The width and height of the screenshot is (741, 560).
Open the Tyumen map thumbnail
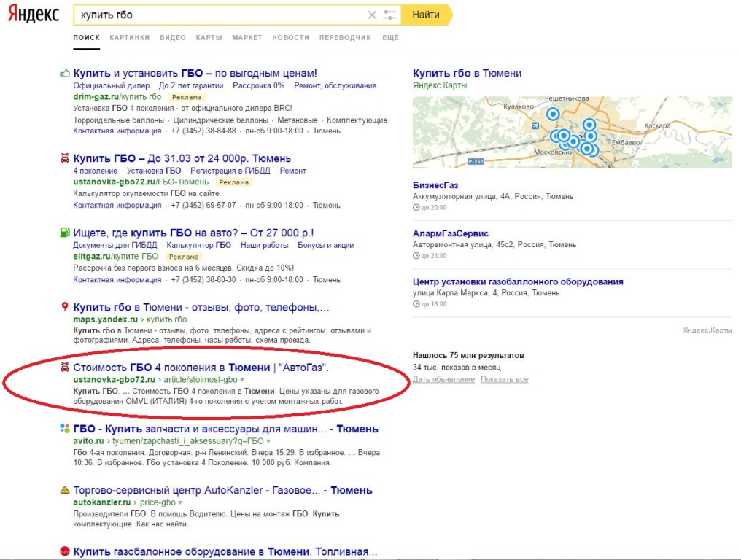point(572,132)
